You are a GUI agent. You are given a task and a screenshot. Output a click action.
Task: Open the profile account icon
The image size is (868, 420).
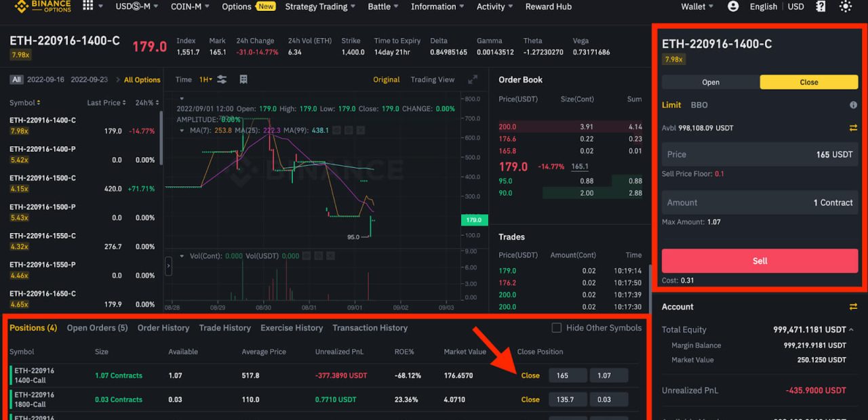733,6
